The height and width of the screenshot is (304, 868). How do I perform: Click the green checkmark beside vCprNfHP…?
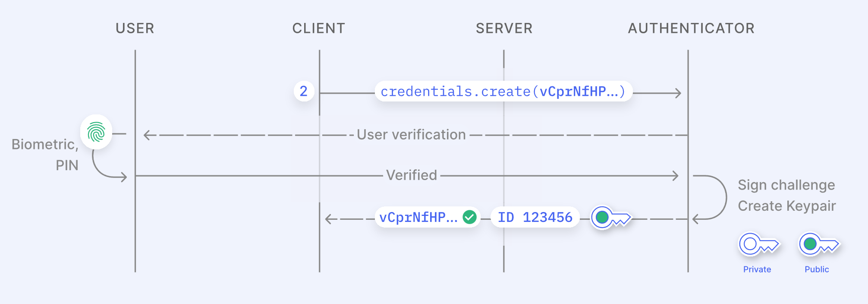coord(469,217)
